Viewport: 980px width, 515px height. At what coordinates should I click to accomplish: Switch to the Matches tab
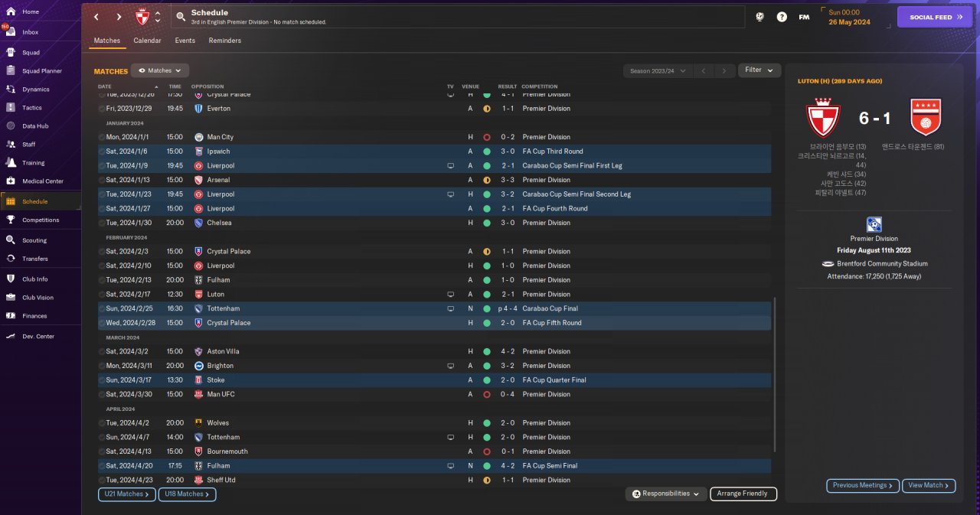pos(107,41)
